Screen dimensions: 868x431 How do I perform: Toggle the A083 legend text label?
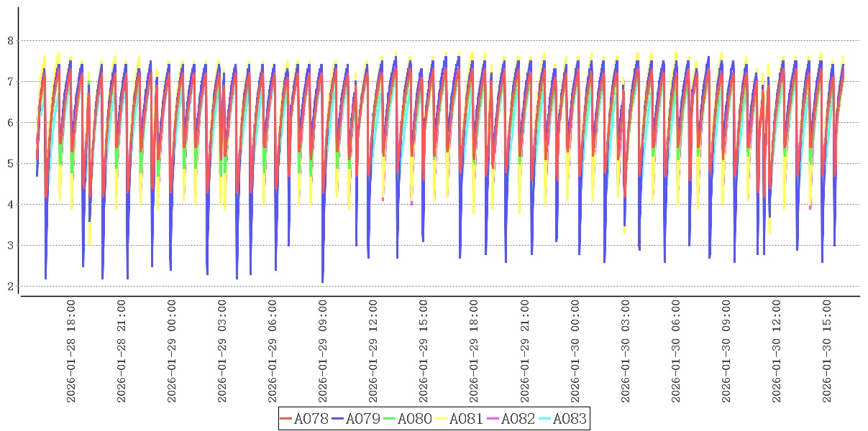tap(570, 420)
